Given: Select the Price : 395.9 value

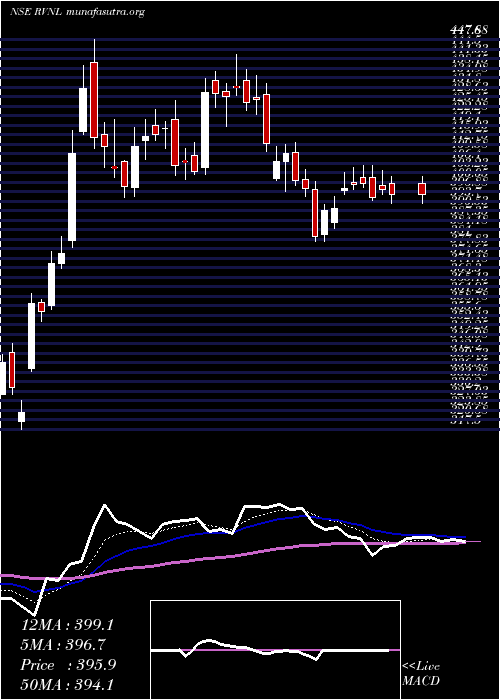Looking at the screenshot, I should click(68, 665).
